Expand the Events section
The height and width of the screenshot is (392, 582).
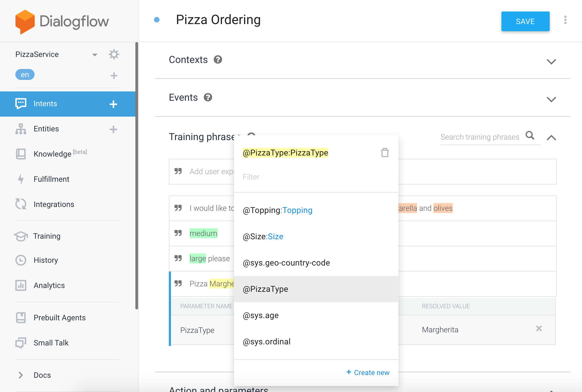coord(551,99)
